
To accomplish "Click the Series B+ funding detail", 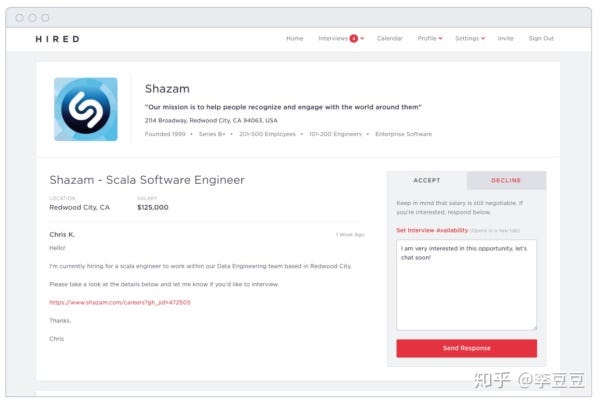I will tap(212, 134).
